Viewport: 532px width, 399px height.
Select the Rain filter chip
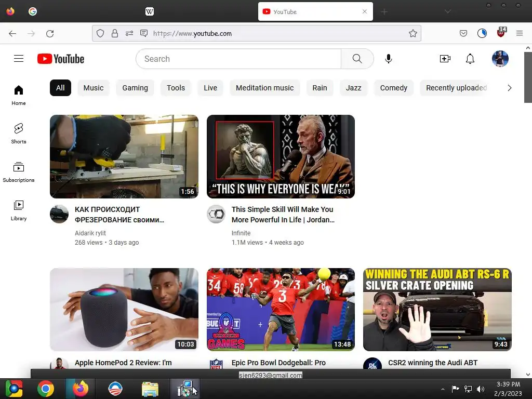(x=320, y=88)
